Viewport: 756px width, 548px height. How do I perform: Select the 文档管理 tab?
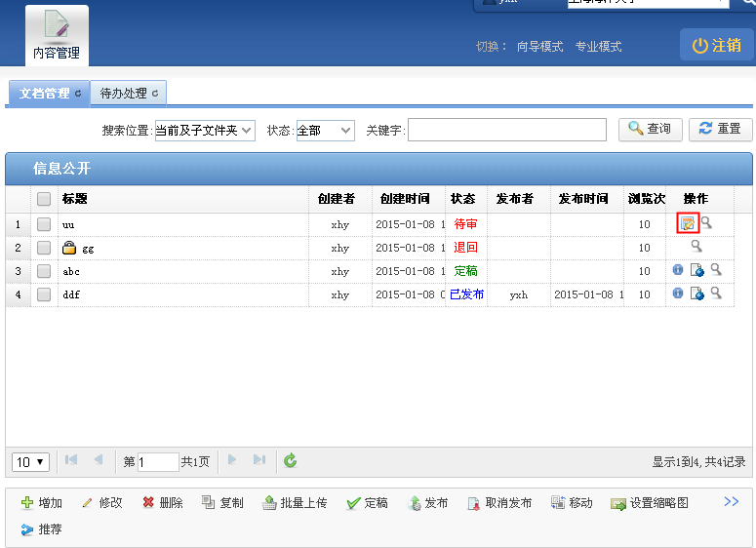[x=49, y=94]
